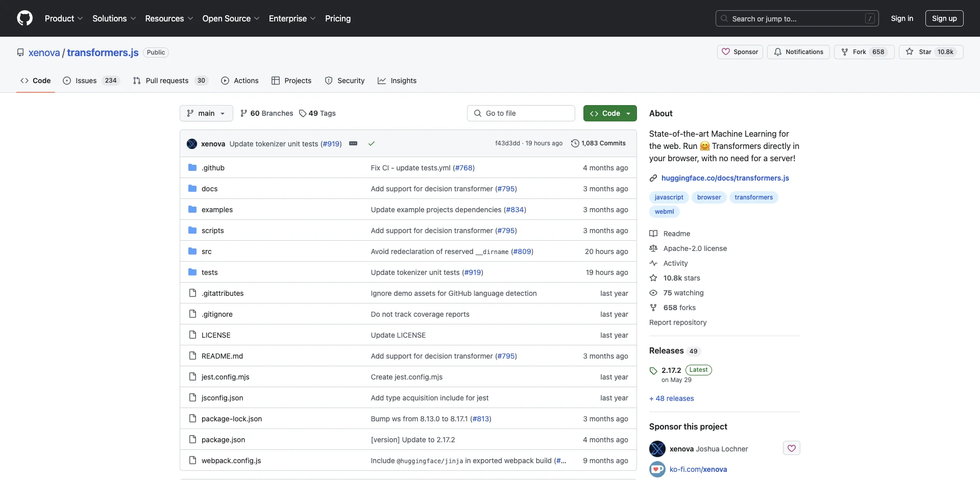This screenshot has height=480, width=980.
Task: Open the jest.config.mjs file
Action: click(226, 377)
